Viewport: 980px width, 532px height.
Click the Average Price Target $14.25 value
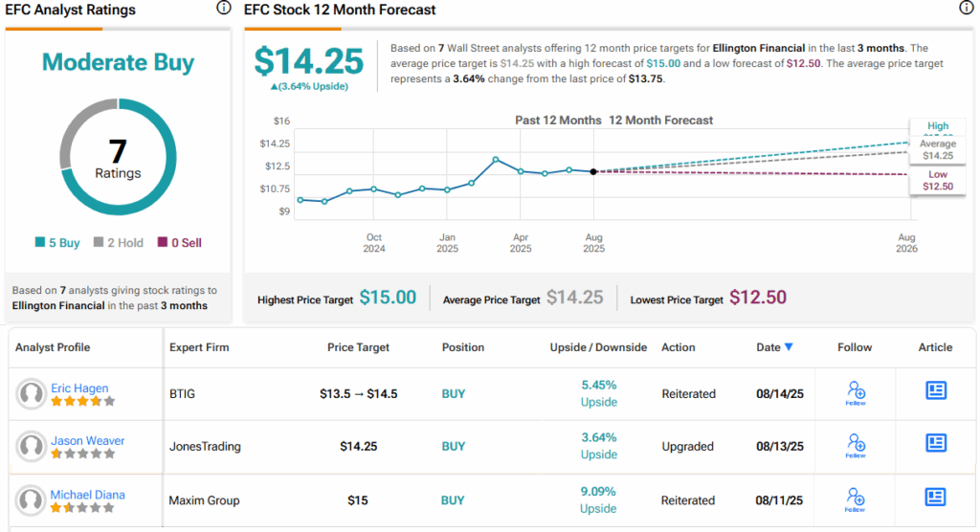coord(575,298)
